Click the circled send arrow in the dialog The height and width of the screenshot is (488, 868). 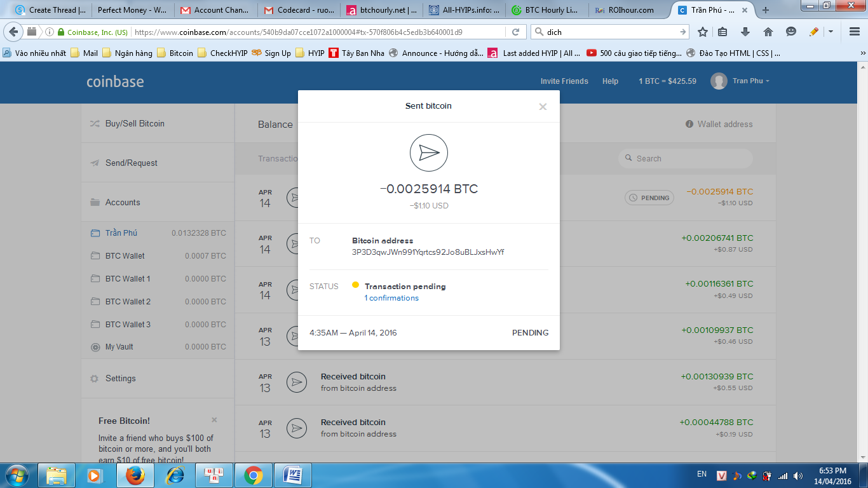point(429,152)
